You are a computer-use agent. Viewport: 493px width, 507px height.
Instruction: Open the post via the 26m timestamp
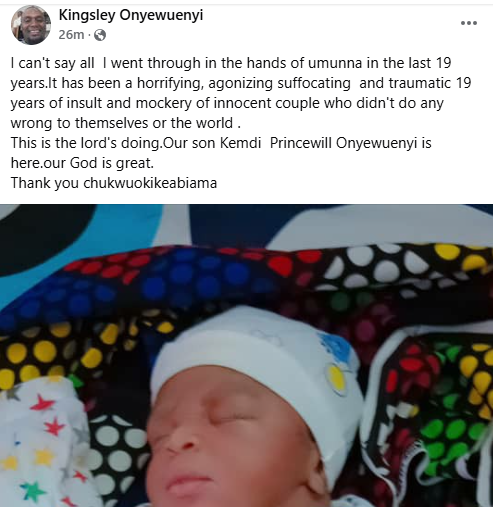[x=71, y=35]
